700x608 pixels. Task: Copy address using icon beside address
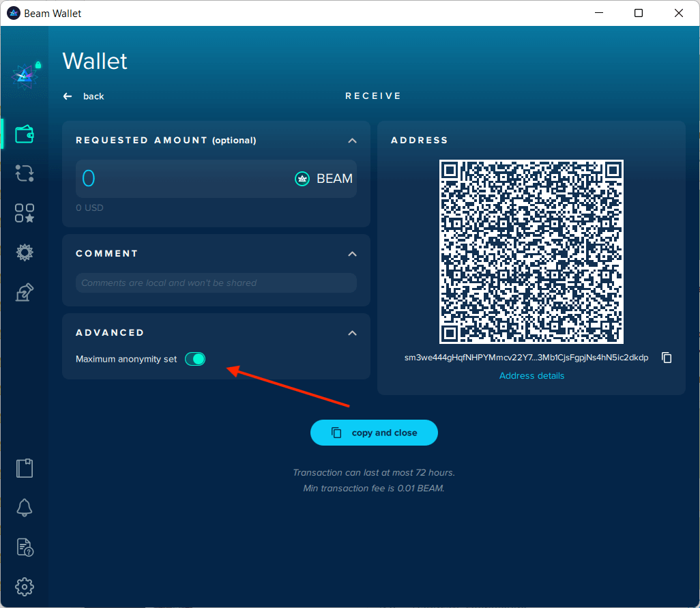coord(667,358)
